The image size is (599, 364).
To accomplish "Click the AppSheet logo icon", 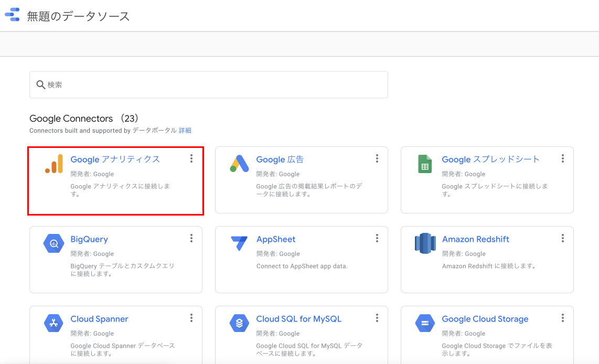I will coord(240,243).
